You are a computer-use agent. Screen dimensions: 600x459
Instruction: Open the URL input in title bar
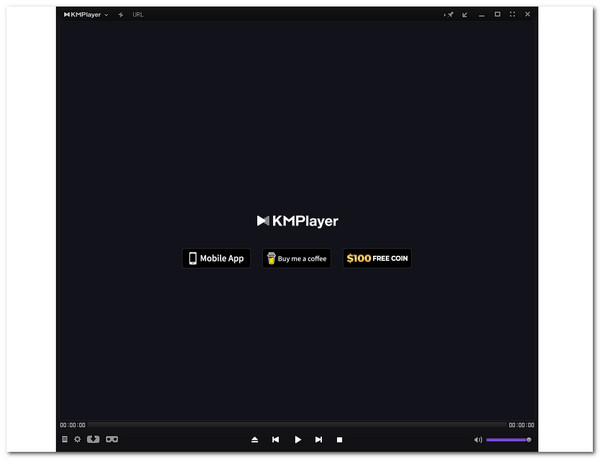pyautogui.click(x=138, y=15)
